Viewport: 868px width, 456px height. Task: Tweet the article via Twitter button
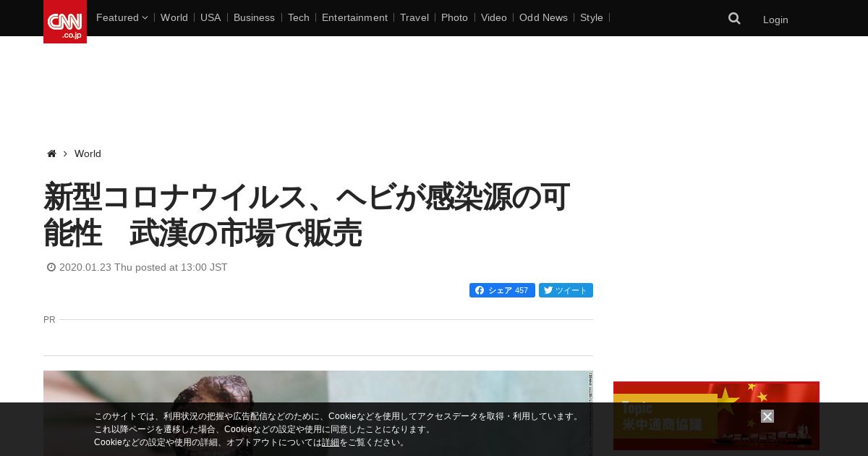click(x=566, y=290)
